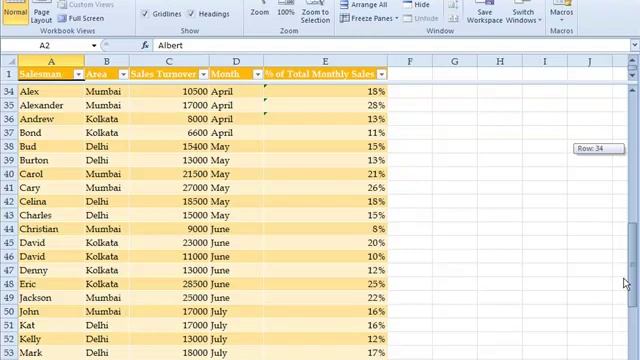Toggle the Headings checkbox
Screen dimensions: 640x360
[x=191, y=13]
